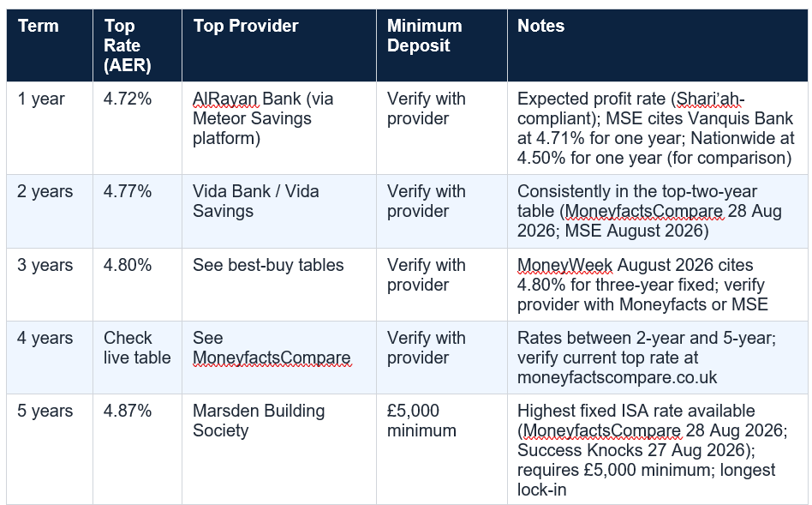Screen dimensions: 812x505
Task: Click the 1 year term cell
Action: click(50, 128)
